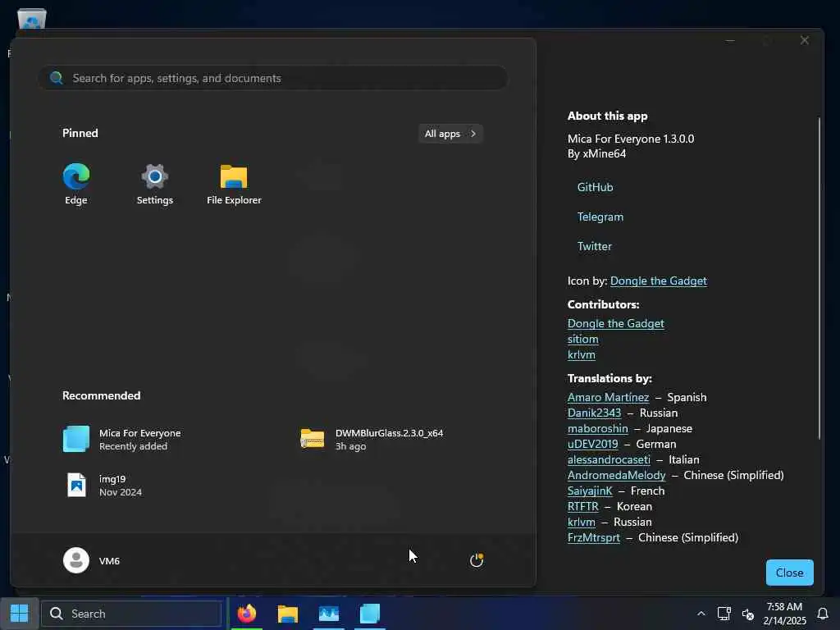Click the Close button in About dialog
This screenshot has height=630, width=840.
pyautogui.click(x=790, y=572)
